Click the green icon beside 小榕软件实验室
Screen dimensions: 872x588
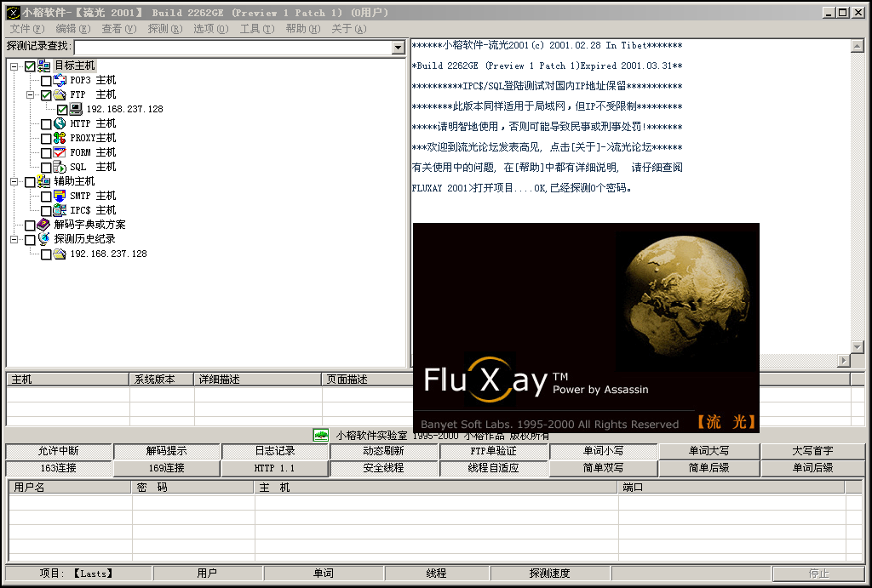[x=321, y=435]
